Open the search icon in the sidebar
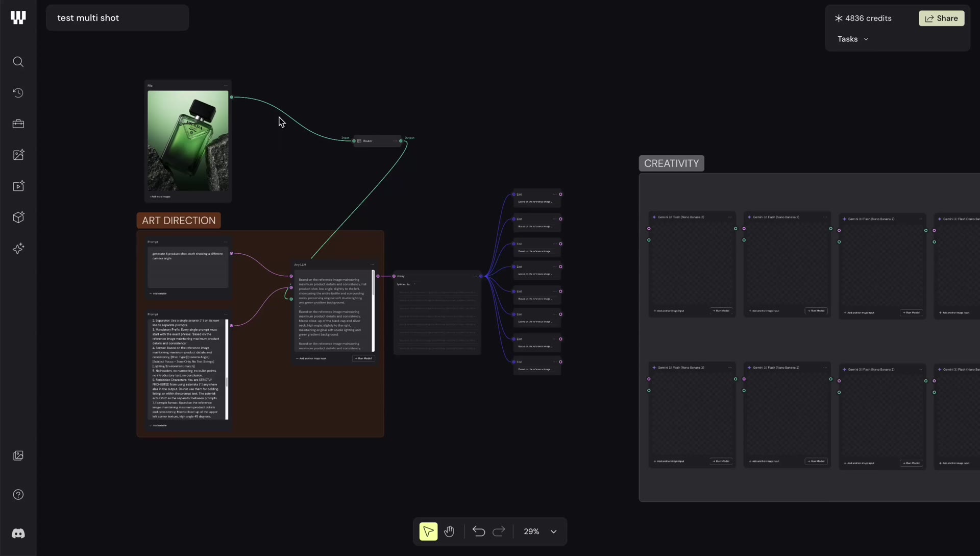The height and width of the screenshot is (556, 980). pyautogui.click(x=18, y=62)
